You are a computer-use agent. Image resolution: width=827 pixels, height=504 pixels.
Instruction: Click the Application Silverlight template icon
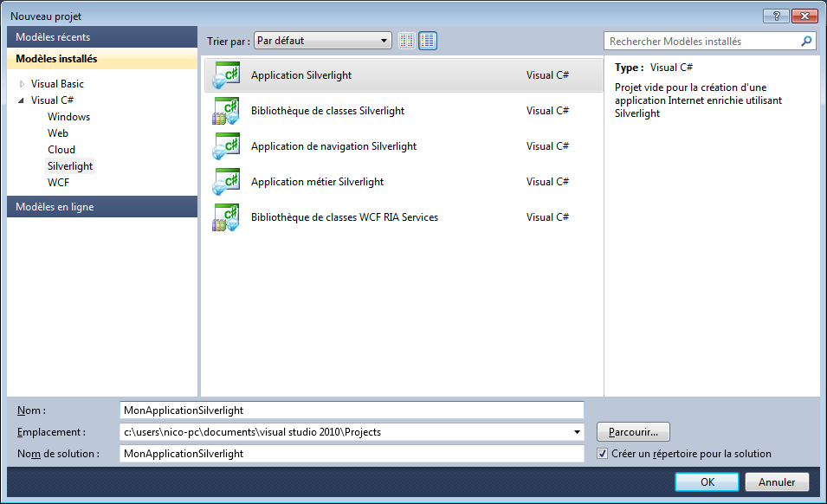pos(225,75)
